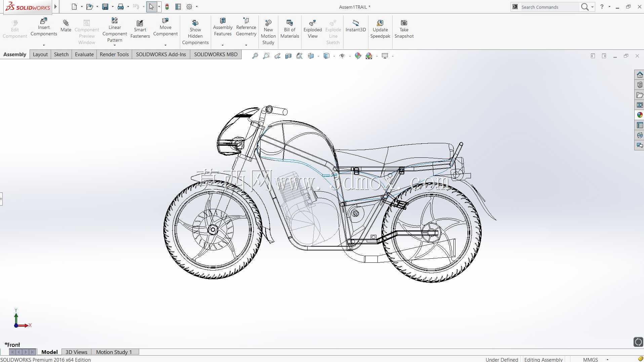Screen dimensions: 644x362
Task: Click Show Hidden Components
Action: tap(195, 32)
